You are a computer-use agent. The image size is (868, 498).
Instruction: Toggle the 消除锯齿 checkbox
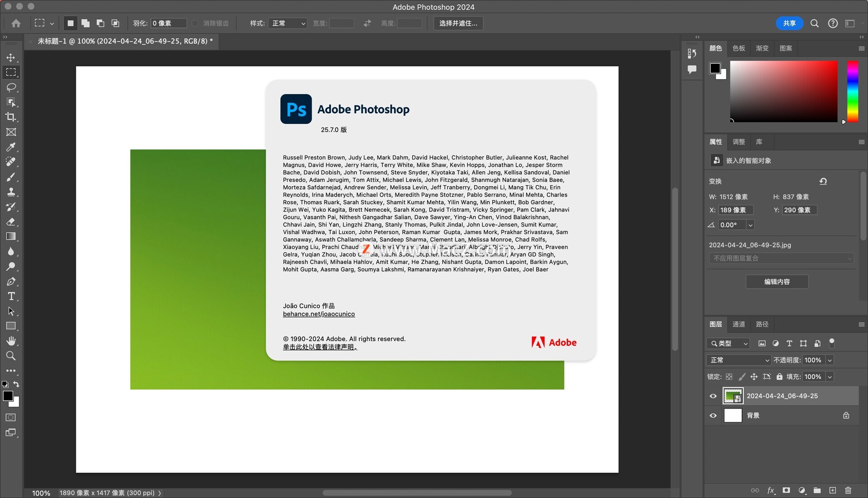pyautogui.click(x=195, y=23)
